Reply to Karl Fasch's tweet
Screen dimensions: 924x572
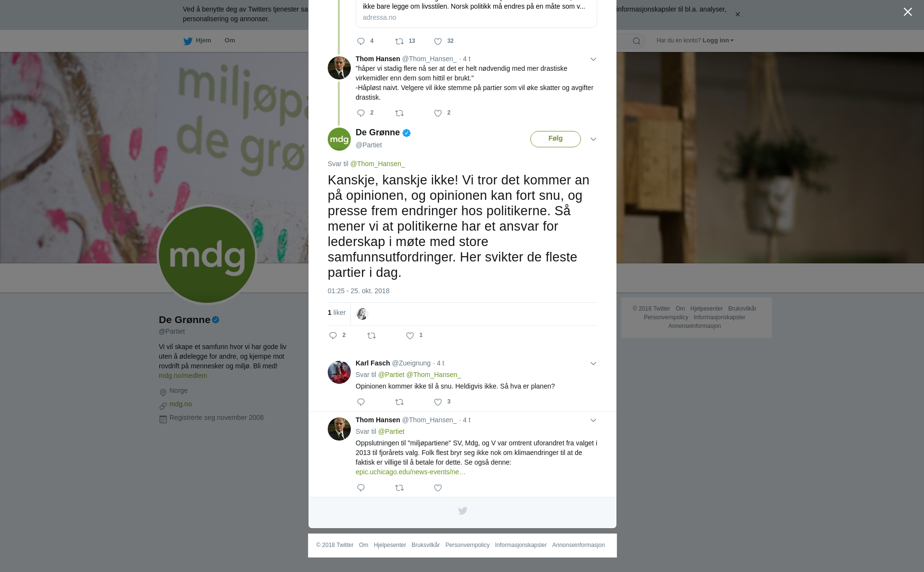[x=361, y=402]
